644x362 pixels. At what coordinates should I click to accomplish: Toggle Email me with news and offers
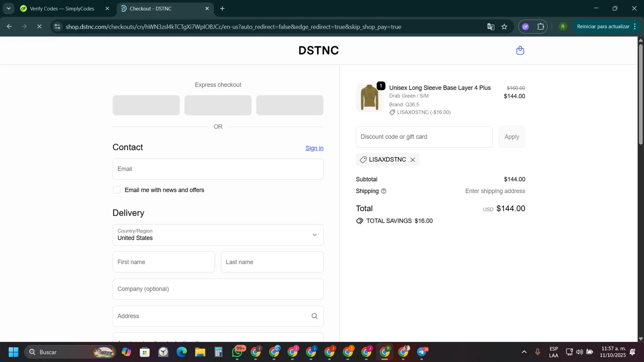pyautogui.click(x=117, y=190)
